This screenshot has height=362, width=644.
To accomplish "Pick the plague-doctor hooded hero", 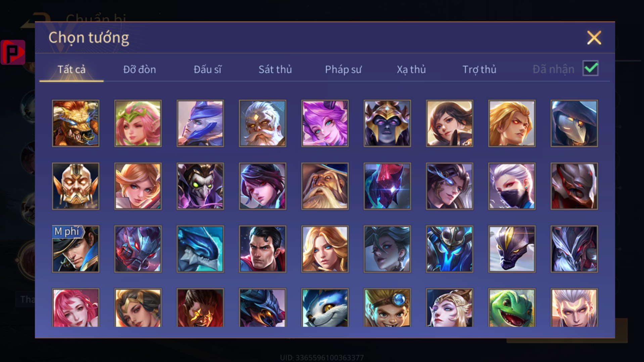I will pyautogui.click(x=574, y=123).
